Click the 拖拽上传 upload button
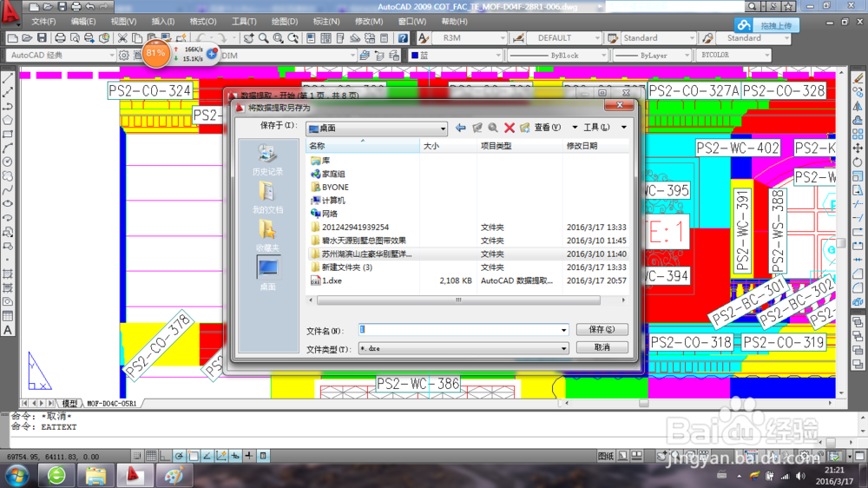This screenshot has width=868, height=488. pos(767,25)
